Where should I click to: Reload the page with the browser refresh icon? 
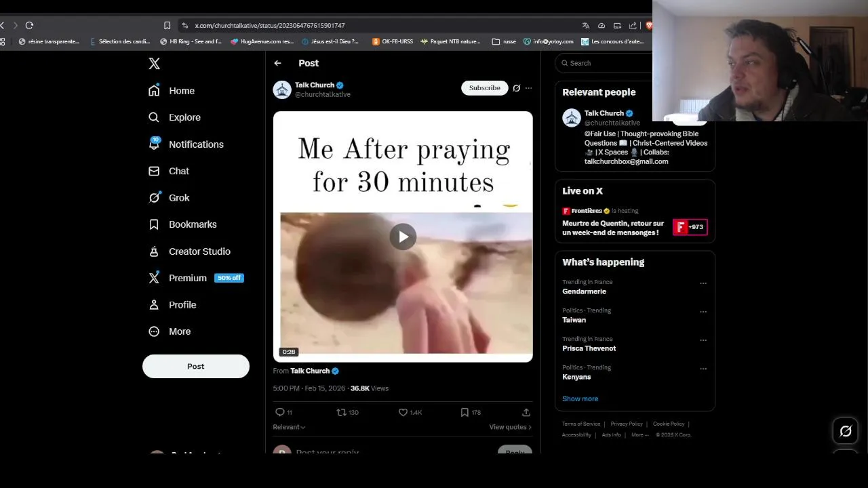[29, 25]
